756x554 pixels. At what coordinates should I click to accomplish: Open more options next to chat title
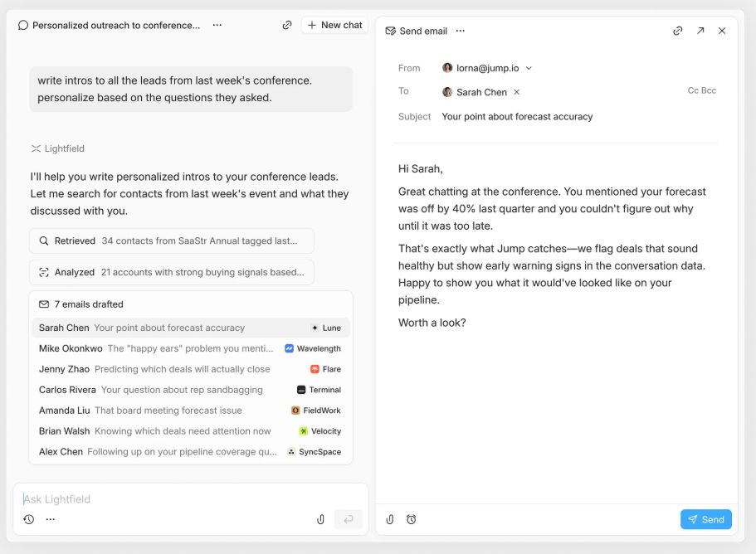[217, 25]
